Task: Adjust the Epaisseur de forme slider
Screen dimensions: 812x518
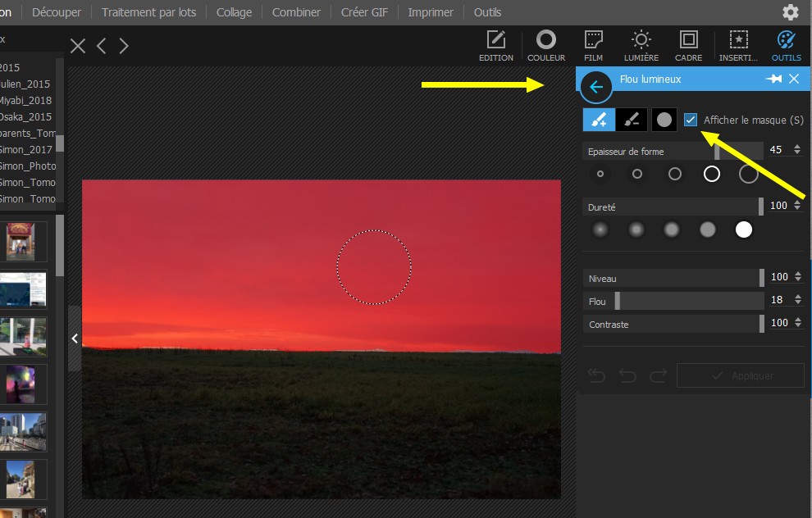Action: [673, 151]
